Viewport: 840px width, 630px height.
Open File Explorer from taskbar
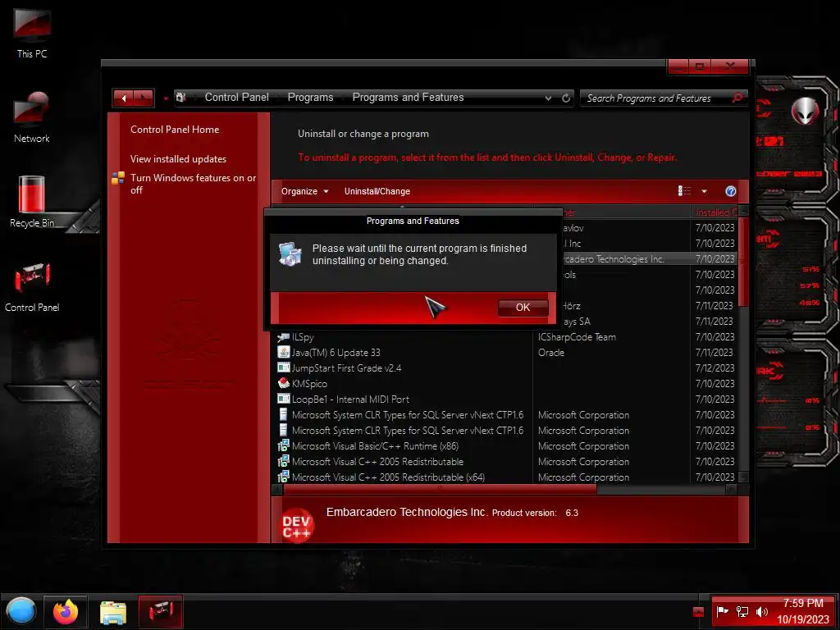[x=112, y=612]
